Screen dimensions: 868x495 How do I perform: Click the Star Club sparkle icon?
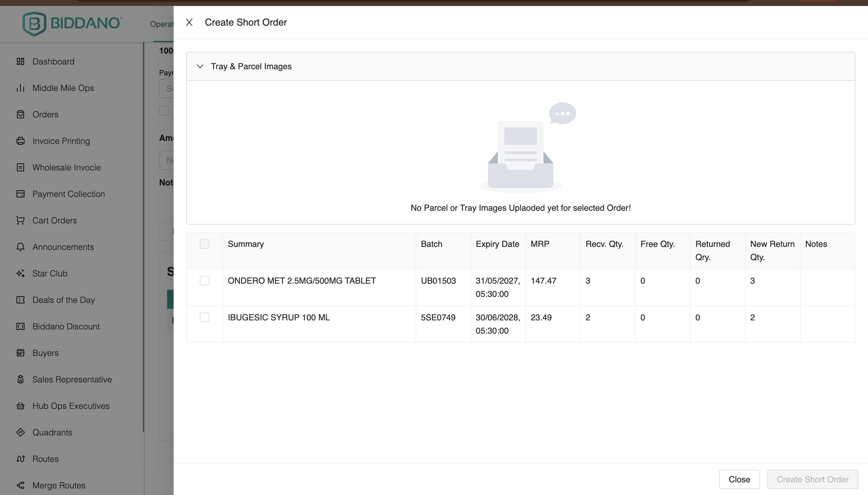tap(20, 274)
